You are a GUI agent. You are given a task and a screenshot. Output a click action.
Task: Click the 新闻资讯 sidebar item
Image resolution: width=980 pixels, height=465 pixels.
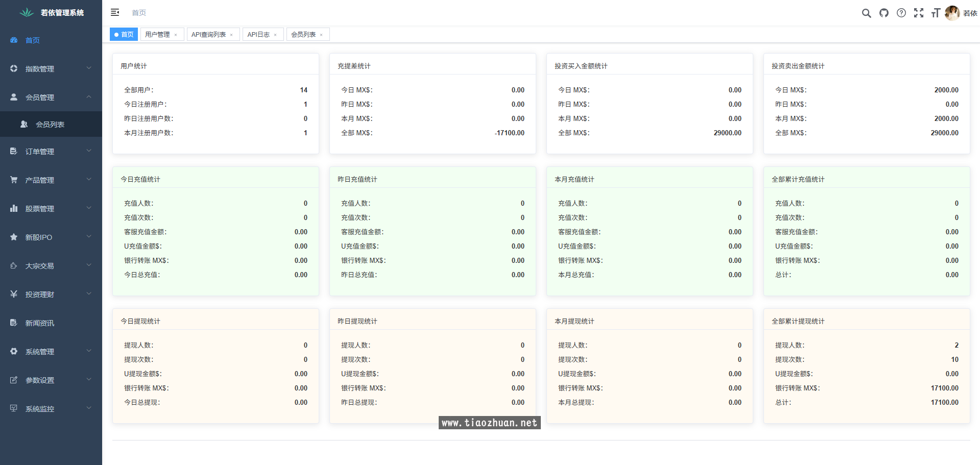40,323
